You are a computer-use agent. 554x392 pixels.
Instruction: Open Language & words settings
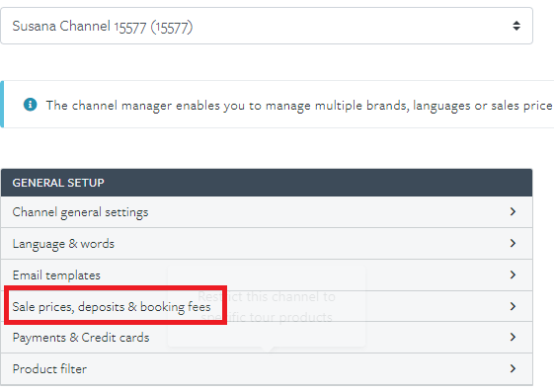coord(267,243)
